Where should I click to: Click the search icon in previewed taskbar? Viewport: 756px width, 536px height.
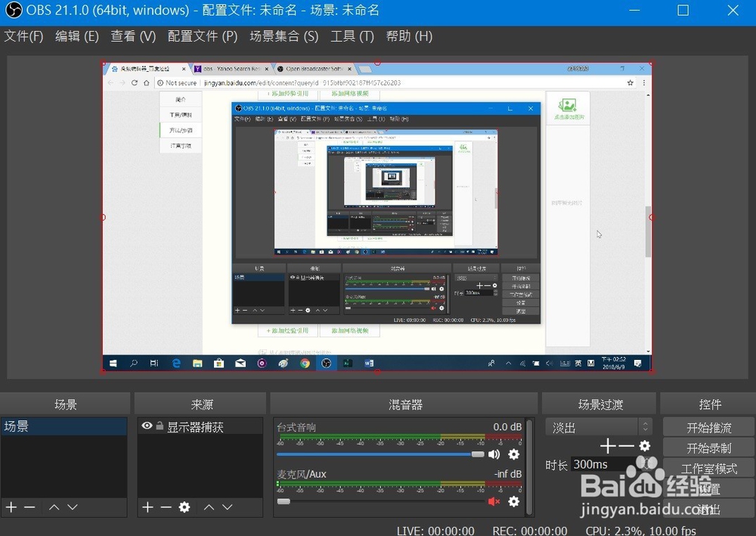134,364
